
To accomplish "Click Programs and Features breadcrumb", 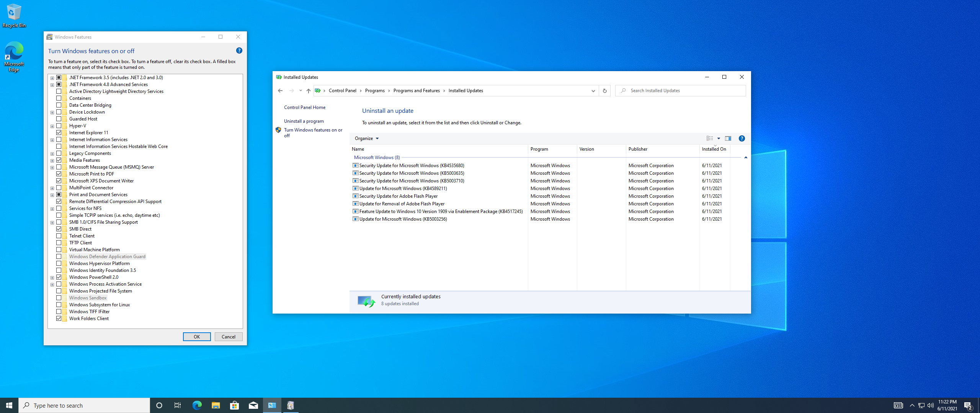I will coord(416,91).
